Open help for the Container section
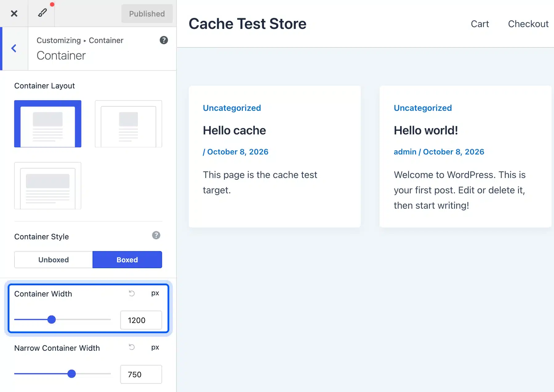The width and height of the screenshot is (554, 392). [x=164, y=40]
